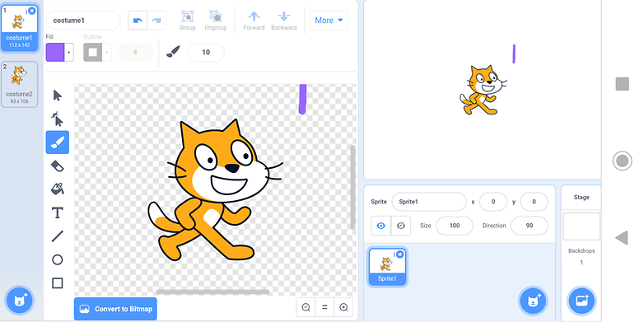Pick the Rectangle tool

[58, 283]
